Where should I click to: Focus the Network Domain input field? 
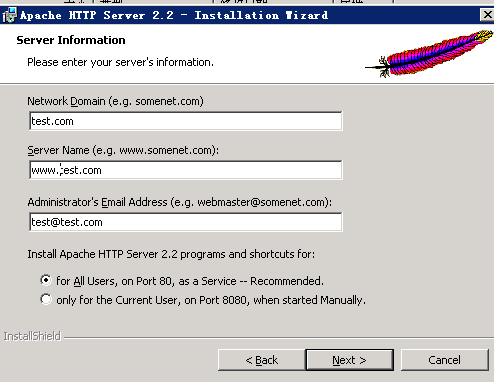tap(186, 121)
